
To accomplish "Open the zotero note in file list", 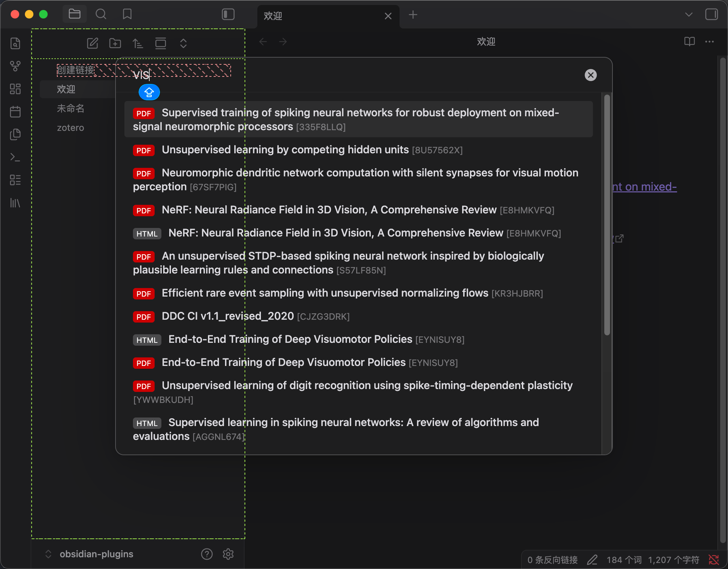I will pyautogui.click(x=70, y=128).
